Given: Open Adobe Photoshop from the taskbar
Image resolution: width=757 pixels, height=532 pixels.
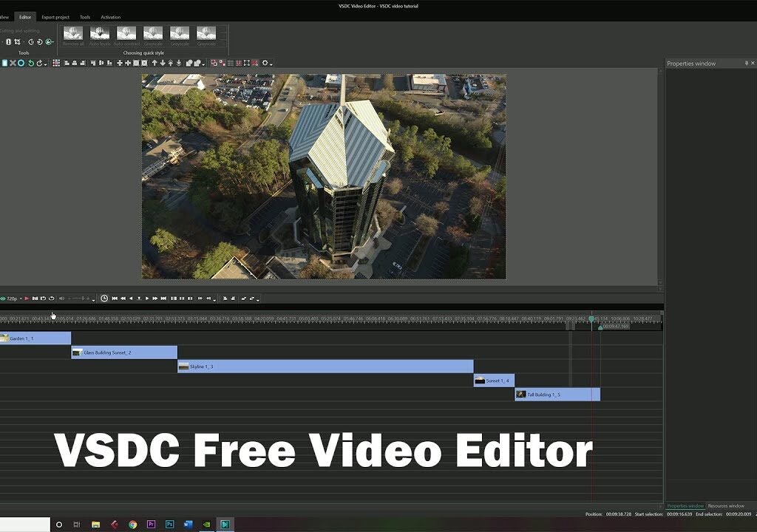Looking at the screenshot, I should point(169,525).
